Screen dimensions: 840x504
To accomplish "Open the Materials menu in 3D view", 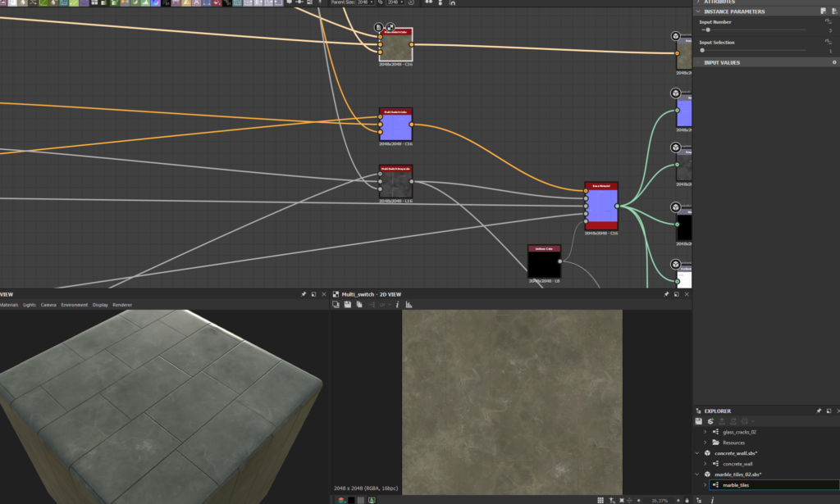I will [x=8, y=305].
